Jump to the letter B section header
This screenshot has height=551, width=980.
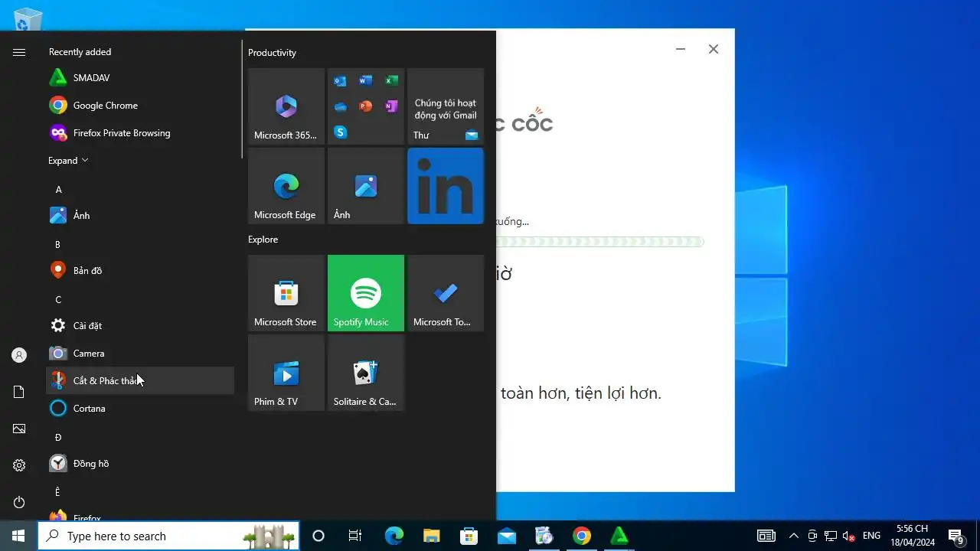pos(58,244)
